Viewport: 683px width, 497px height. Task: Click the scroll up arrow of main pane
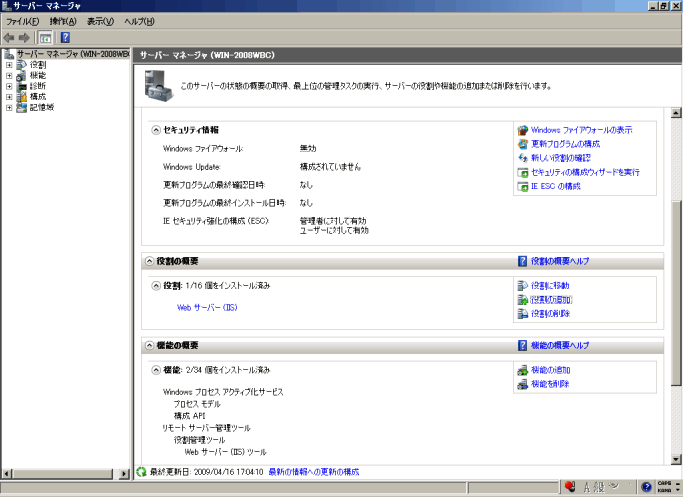[676, 113]
